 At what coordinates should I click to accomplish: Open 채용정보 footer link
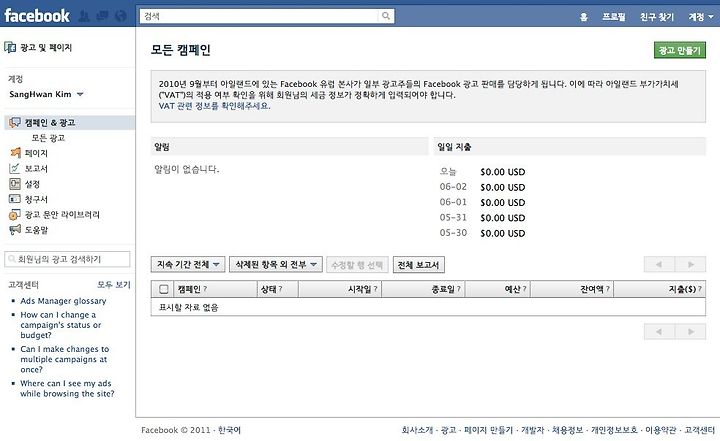(567, 430)
